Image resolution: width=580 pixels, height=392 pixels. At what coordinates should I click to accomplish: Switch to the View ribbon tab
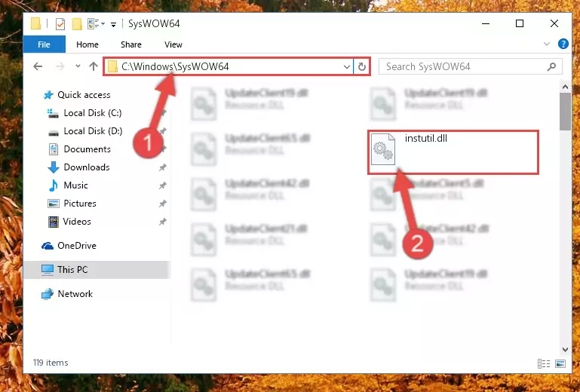[173, 44]
